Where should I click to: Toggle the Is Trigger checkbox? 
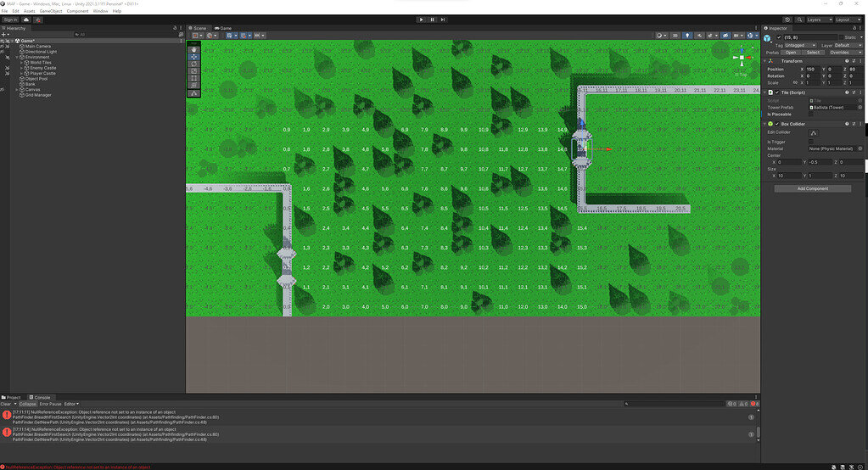tap(811, 142)
